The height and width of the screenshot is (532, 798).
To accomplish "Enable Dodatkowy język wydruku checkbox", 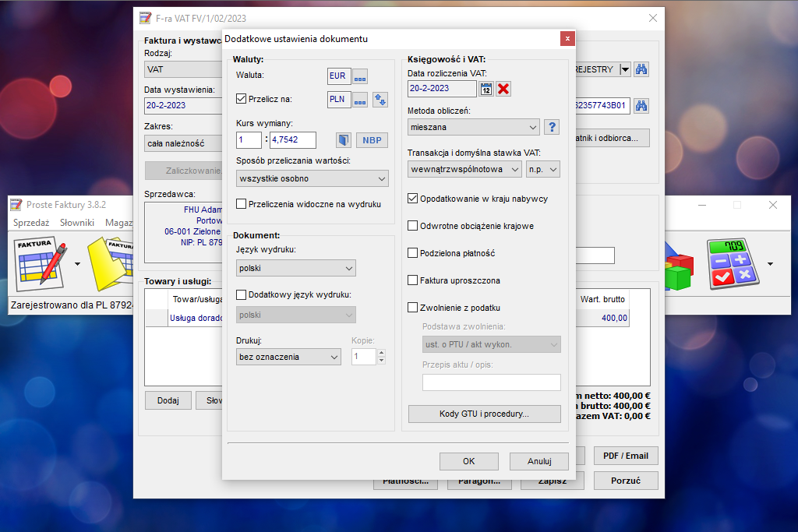I will 242,294.
